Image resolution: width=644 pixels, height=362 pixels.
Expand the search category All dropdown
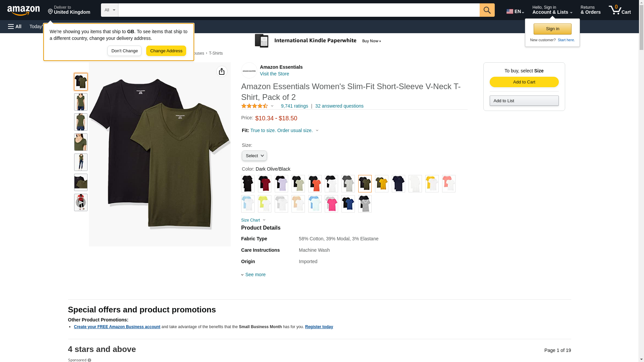110,10
